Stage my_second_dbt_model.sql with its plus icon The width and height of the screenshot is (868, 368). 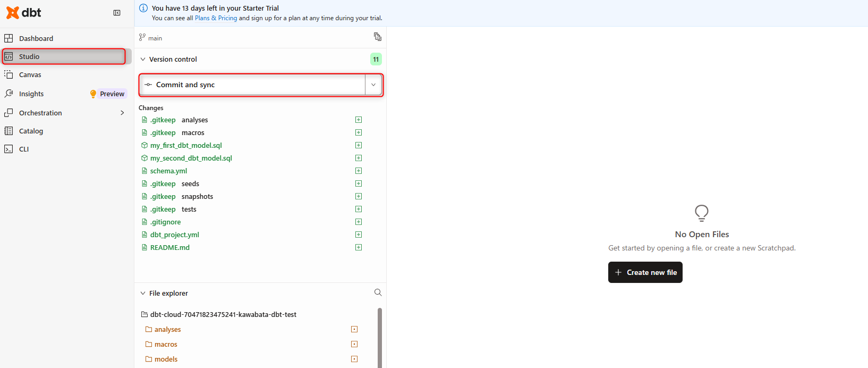(x=359, y=158)
